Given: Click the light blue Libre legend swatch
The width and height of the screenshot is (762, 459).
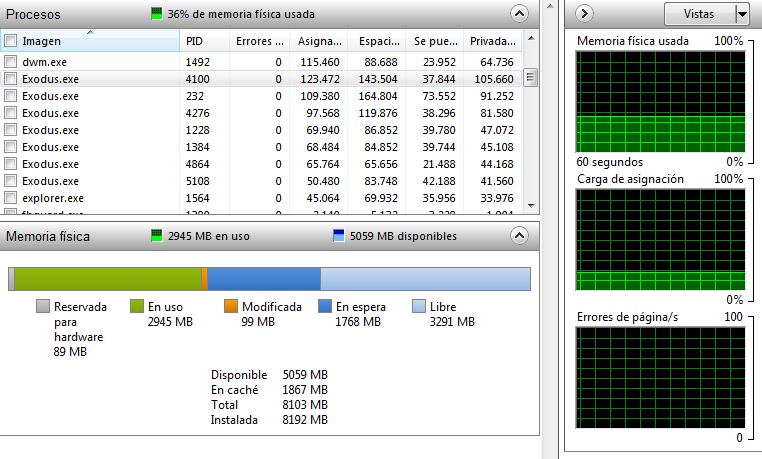Looking at the screenshot, I should (420, 307).
